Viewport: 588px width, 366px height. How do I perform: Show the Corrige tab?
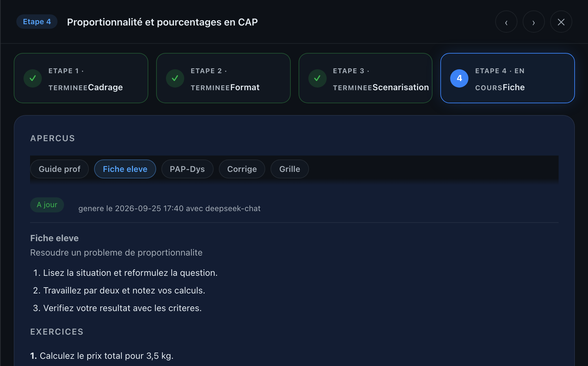[242, 169]
